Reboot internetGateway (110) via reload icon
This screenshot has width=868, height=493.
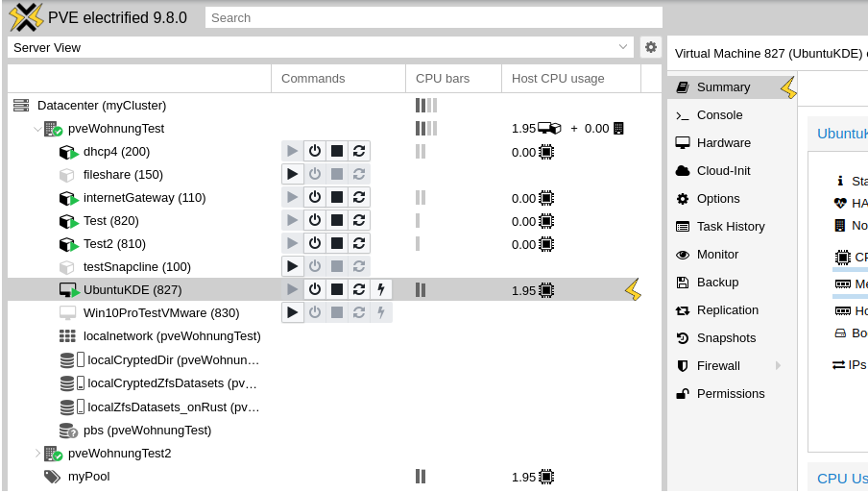(x=359, y=197)
